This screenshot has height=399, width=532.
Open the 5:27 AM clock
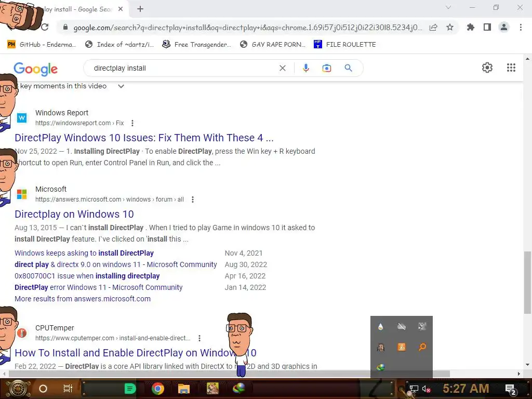point(466,389)
